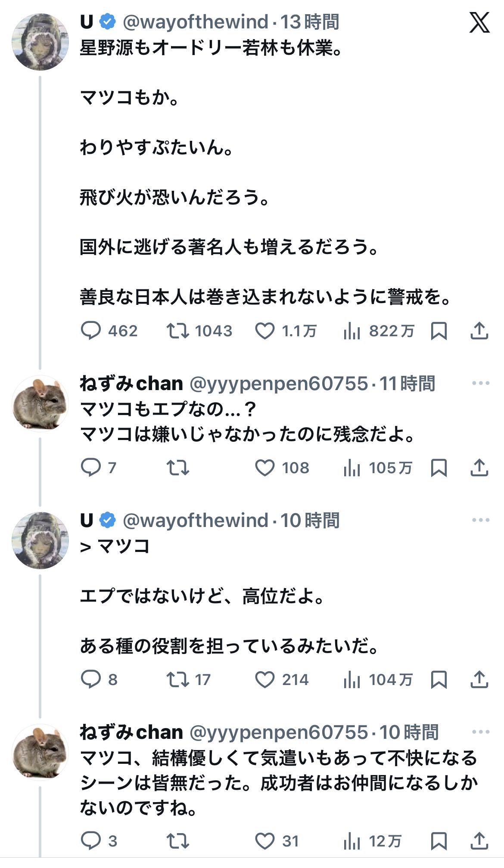Open more options on the last ねずみchan post
Screen dimensions: 504x868
[480, 732]
